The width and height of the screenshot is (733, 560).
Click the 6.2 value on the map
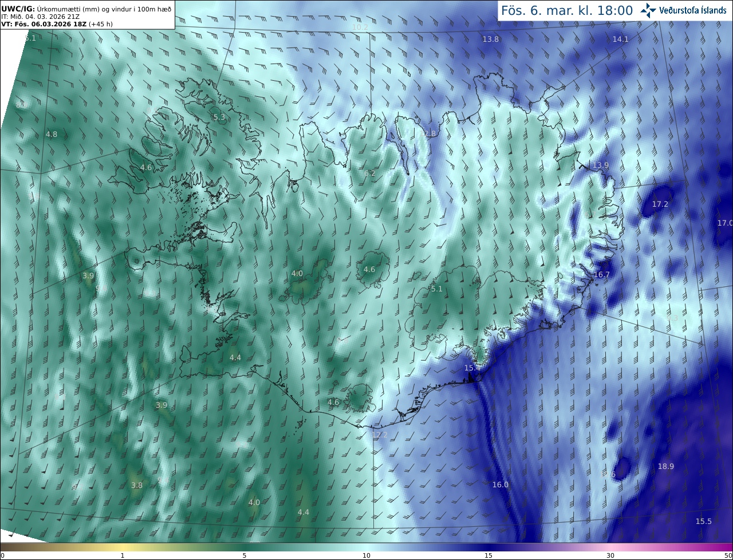click(370, 173)
